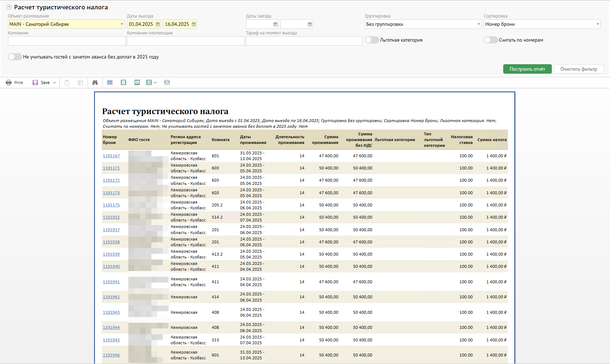Fit report to page width
Screen dimensions: 610x364
pos(167,83)
